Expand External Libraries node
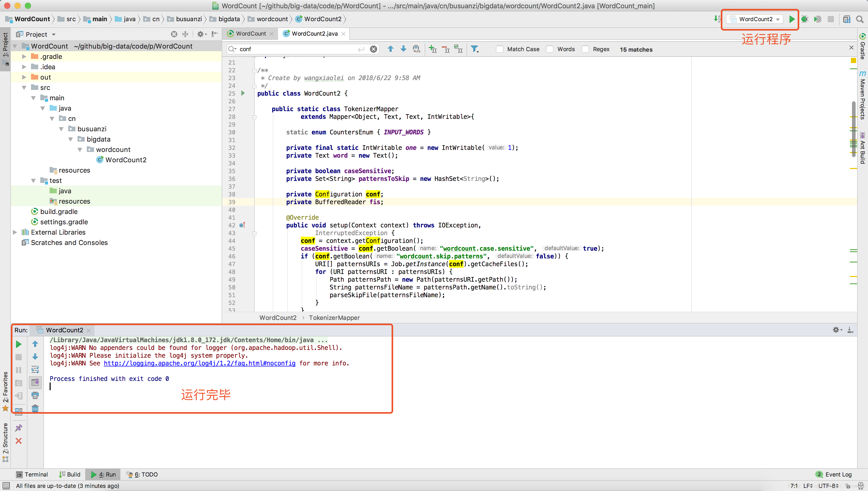The image size is (868, 491). [x=15, y=232]
